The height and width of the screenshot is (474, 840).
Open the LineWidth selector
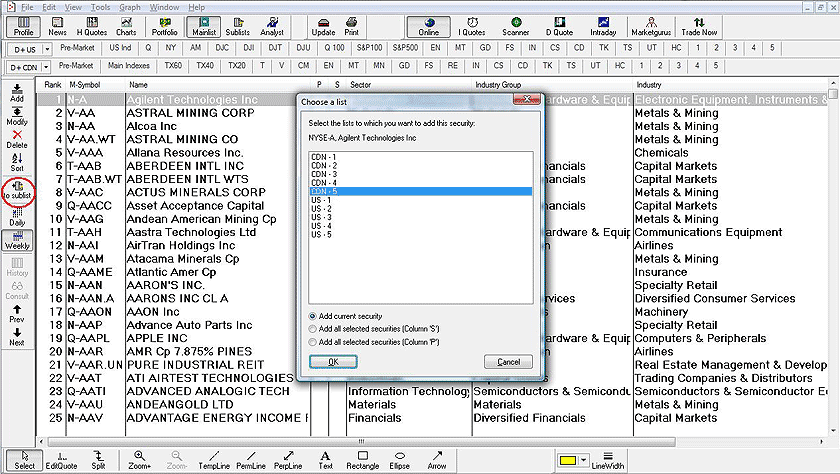[x=608, y=460]
